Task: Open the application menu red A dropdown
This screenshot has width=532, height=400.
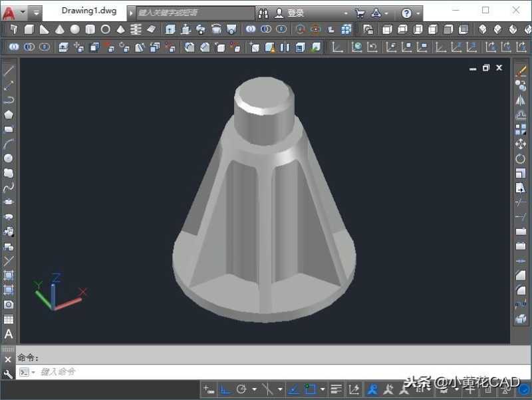Action: 9,11
